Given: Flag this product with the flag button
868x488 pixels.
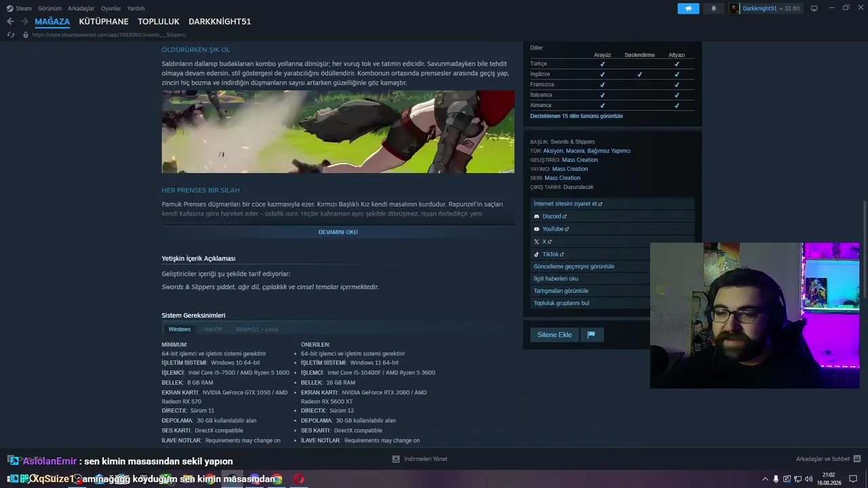Looking at the screenshot, I should [591, 335].
